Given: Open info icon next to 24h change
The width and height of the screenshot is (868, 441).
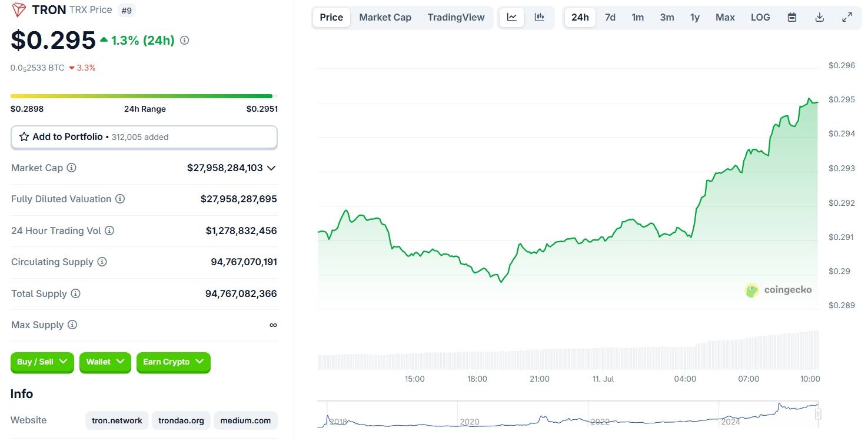Looking at the screenshot, I should 184,41.
